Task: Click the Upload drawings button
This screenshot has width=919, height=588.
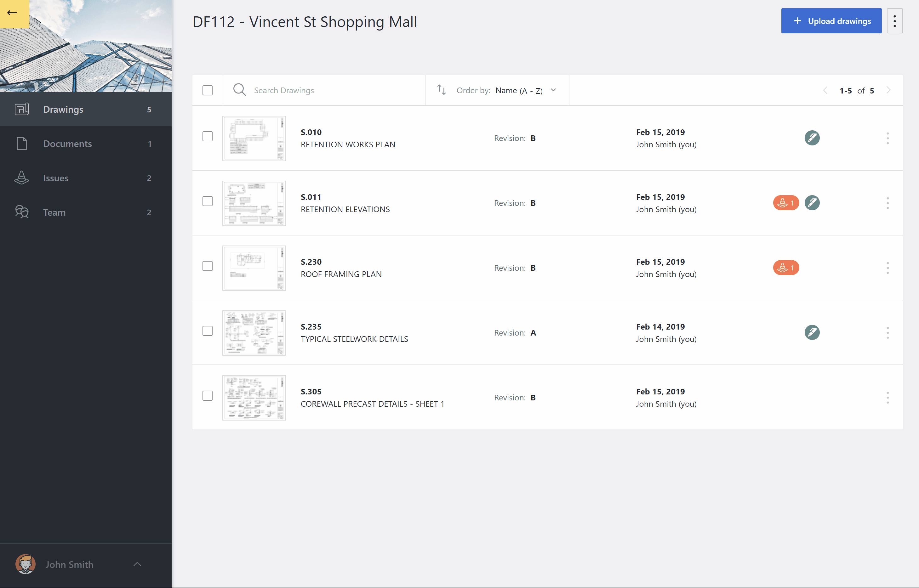Action: [x=832, y=21]
